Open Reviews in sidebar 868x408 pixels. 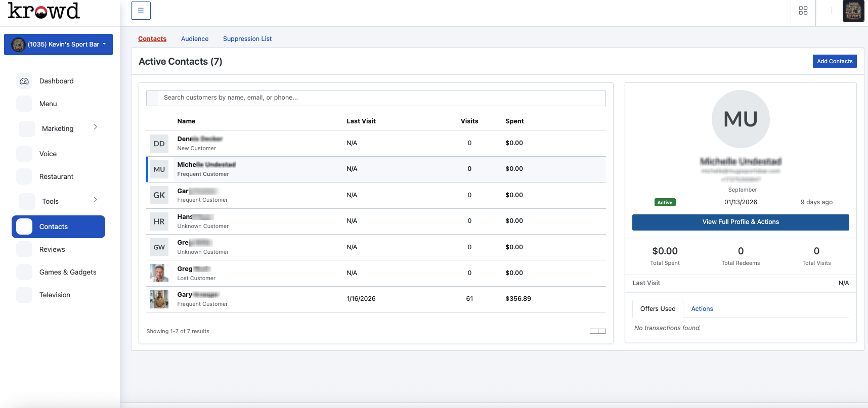52,249
